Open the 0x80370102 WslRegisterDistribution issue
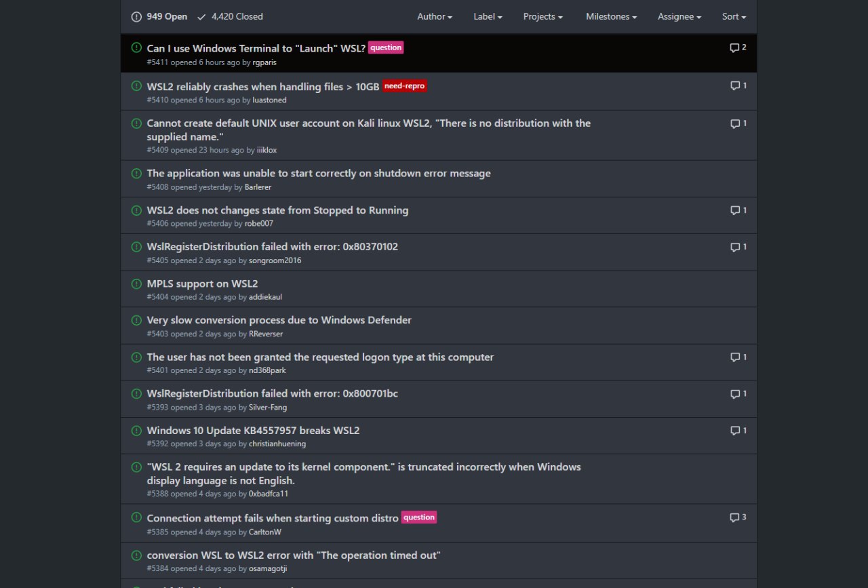Screen dimensions: 868x588 273,247
